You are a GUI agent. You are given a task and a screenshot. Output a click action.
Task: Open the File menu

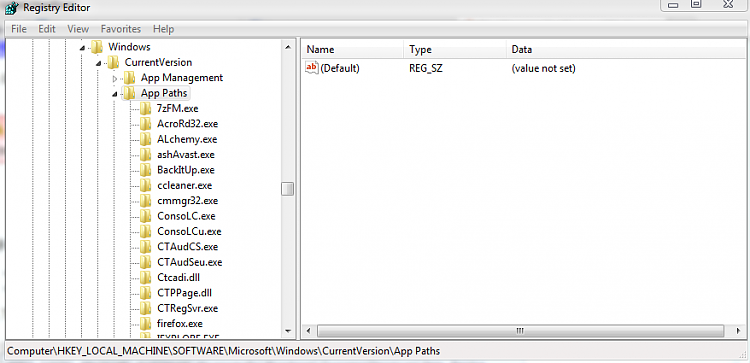pyautogui.click(x=19, y=29)
